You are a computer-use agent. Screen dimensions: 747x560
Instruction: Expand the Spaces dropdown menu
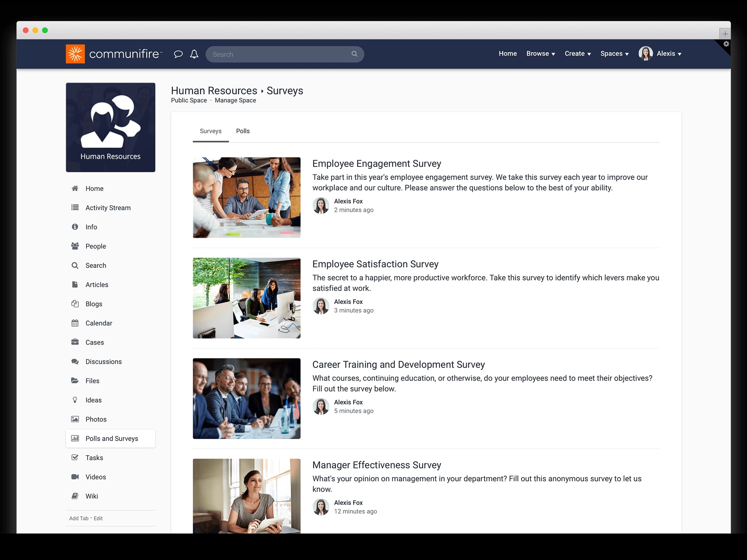tap(614, 54)
